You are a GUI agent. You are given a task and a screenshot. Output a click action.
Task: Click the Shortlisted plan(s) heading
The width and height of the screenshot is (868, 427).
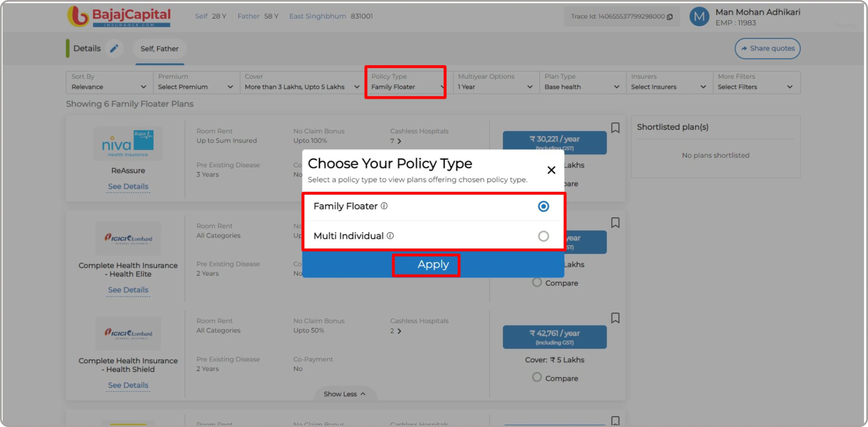click(673, 127)
